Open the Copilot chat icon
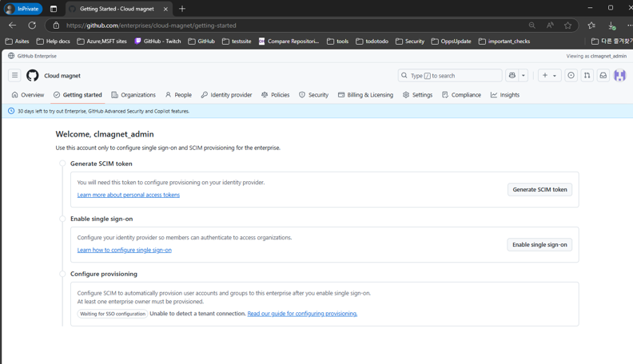The image size is (633, 364). pyautogui.click(x=512, y=75)
